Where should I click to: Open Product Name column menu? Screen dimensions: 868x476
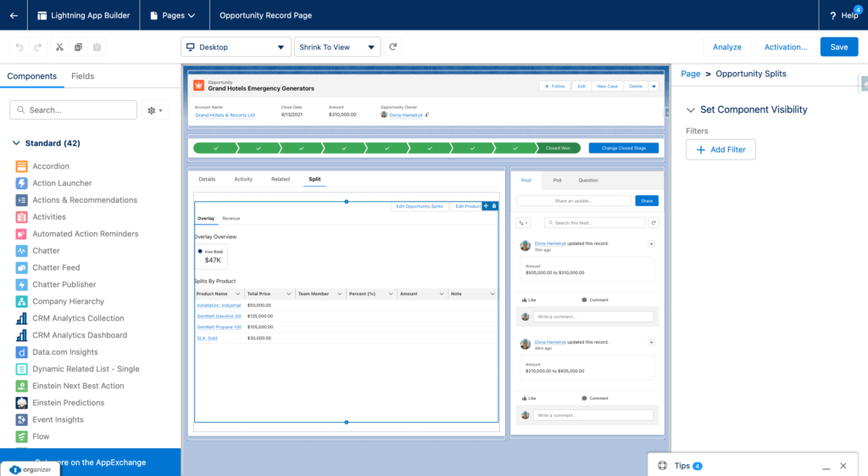tap(238, 294)
